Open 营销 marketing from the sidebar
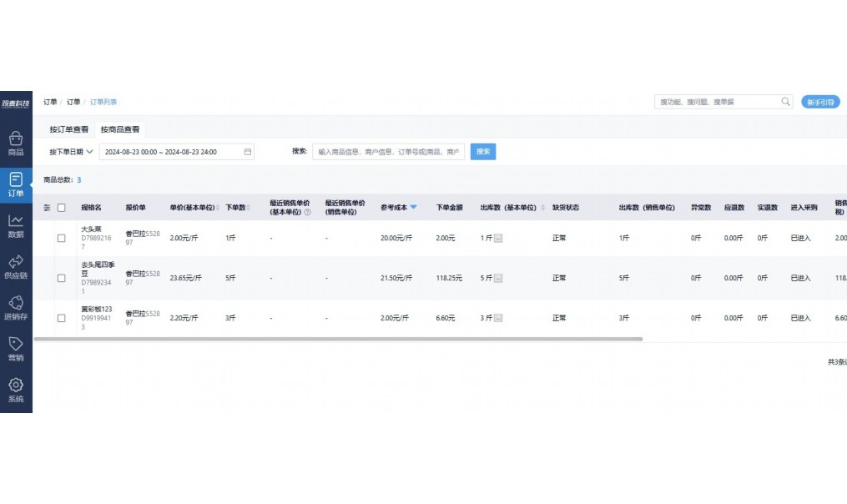This screenshot has height=504, width=847. 16,349
